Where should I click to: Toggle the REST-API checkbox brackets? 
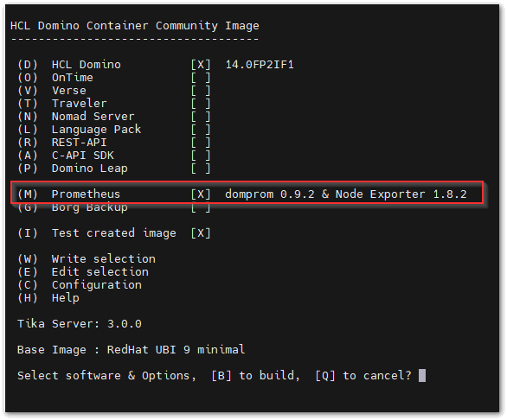pyautogui.click(x=201, y=142)
